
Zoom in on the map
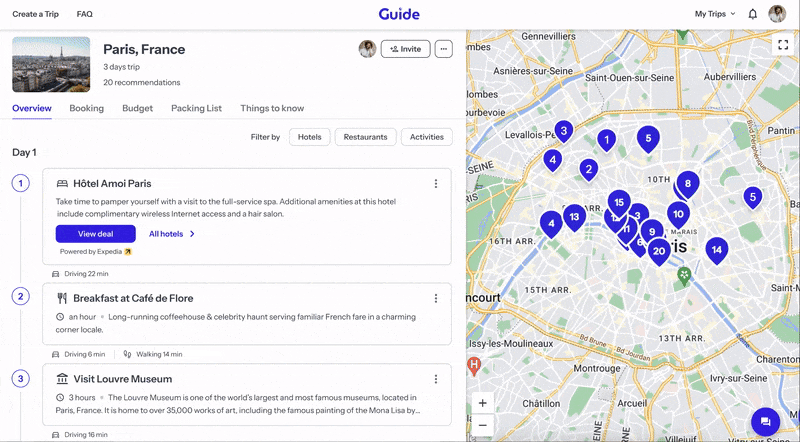[483, 403]
